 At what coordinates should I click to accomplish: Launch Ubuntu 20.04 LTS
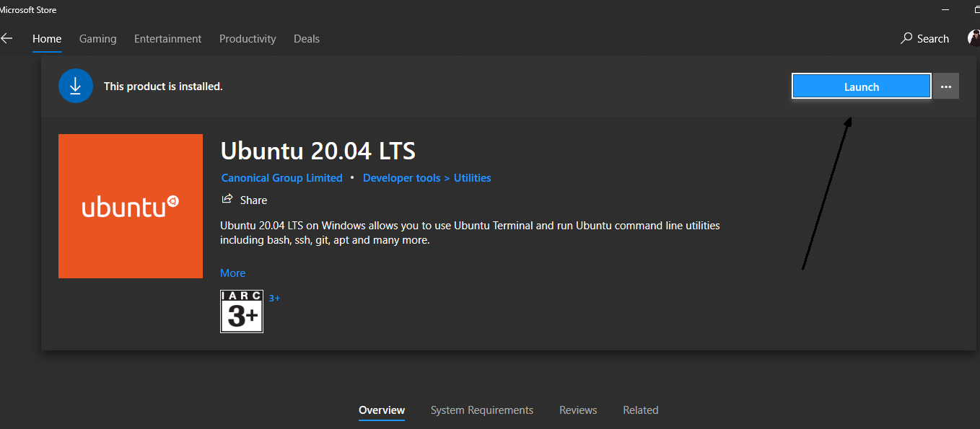[x=862, y=87]
